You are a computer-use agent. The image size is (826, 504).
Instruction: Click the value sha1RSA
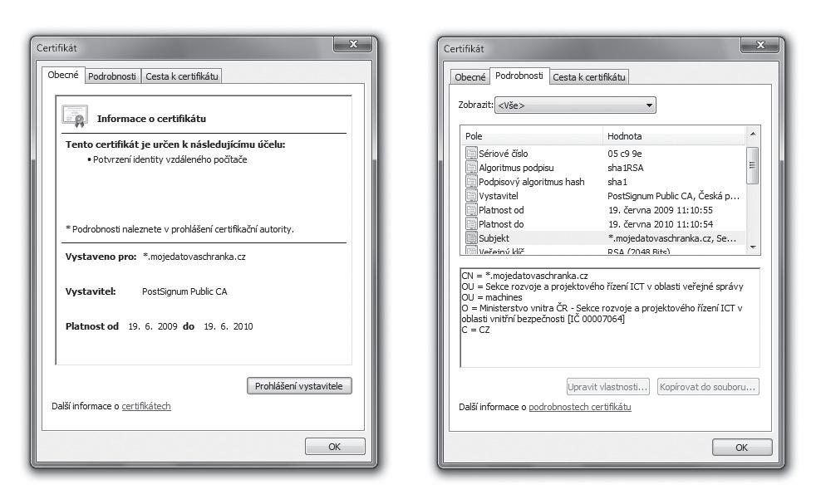625,168
